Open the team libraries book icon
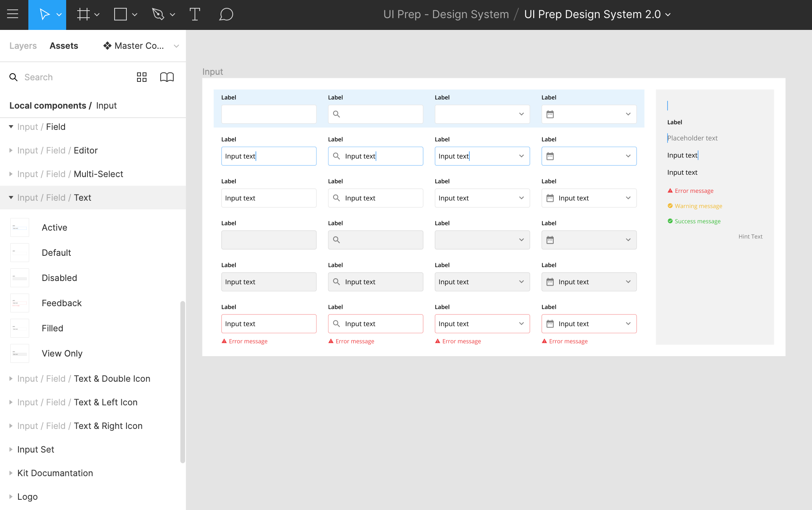Image resolution: width=812 pixels, height=510 pixels. click(x=167, y=77)
